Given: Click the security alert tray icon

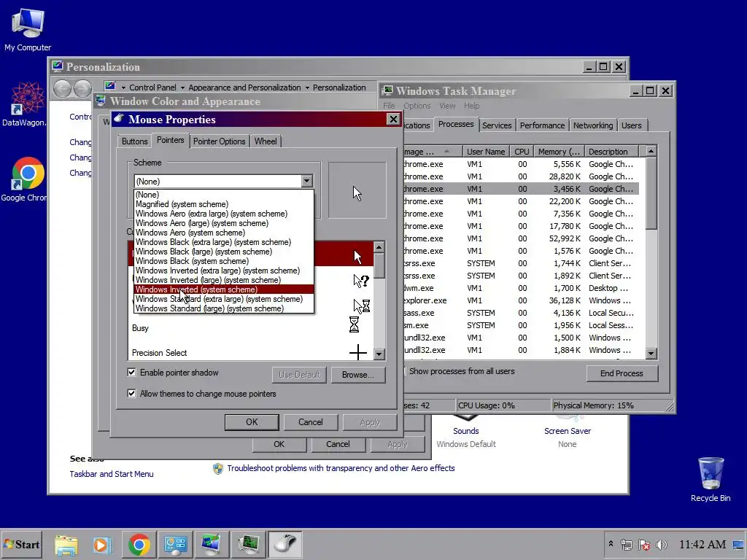Looking at the screenshot, I should [x=644, y=544].
